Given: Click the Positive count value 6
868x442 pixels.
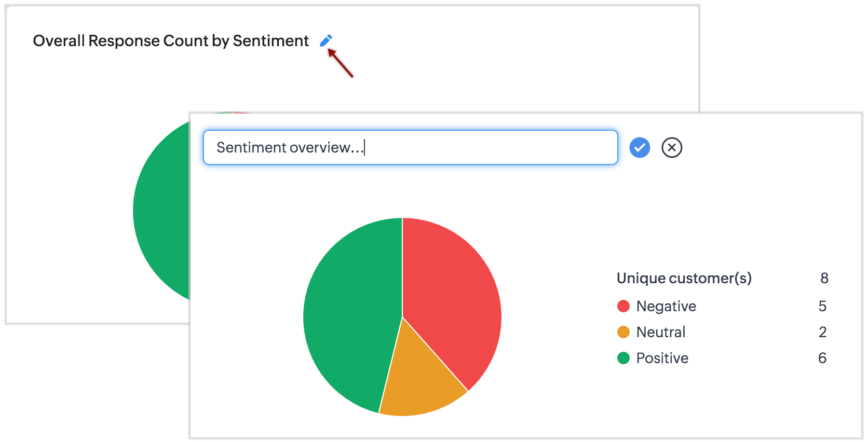Looking at the screenshot, I should (822, 358).
